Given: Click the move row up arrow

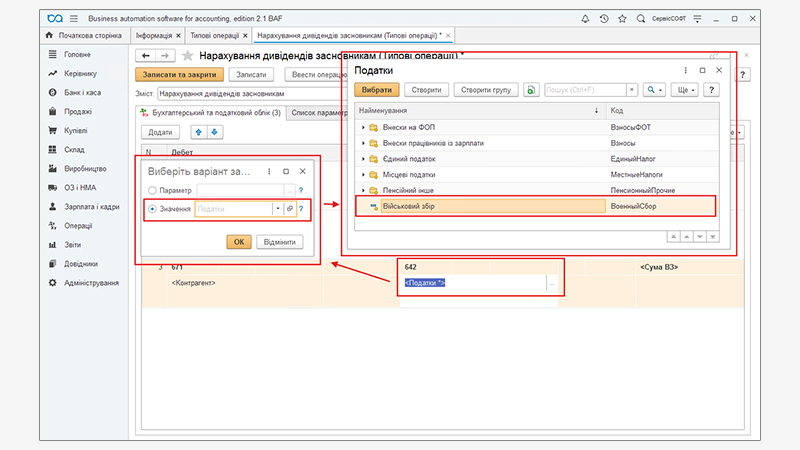Looking at the screenshot, I should [198, 132].
